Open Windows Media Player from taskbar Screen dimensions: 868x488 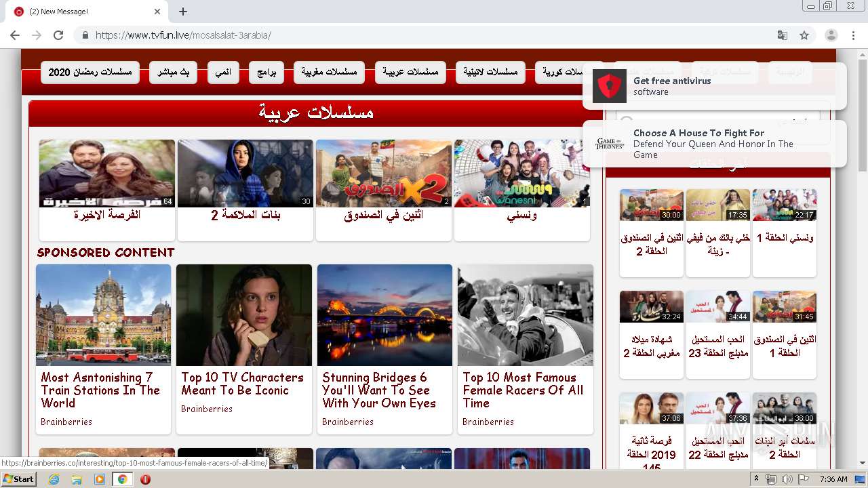click(x=100, y=479)
